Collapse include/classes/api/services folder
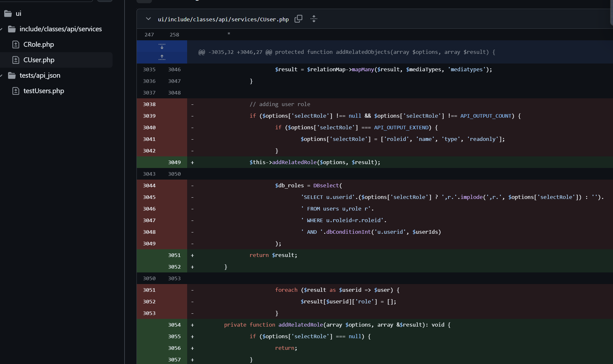Image resolution: width=613 pixels, height=364 pixels. 1,29
